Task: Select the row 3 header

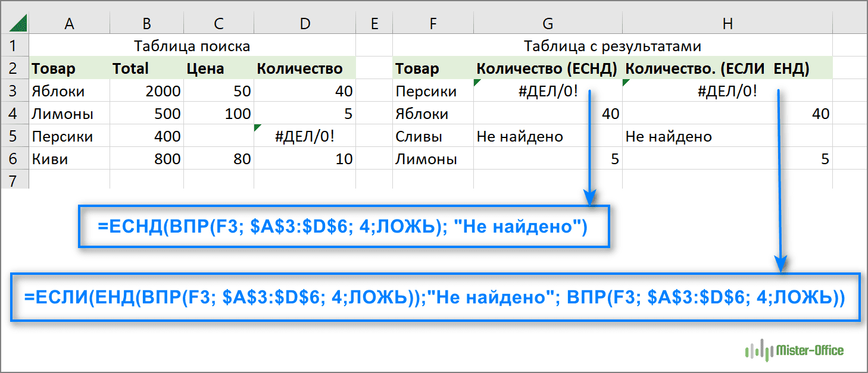Action: pos(14,92)
